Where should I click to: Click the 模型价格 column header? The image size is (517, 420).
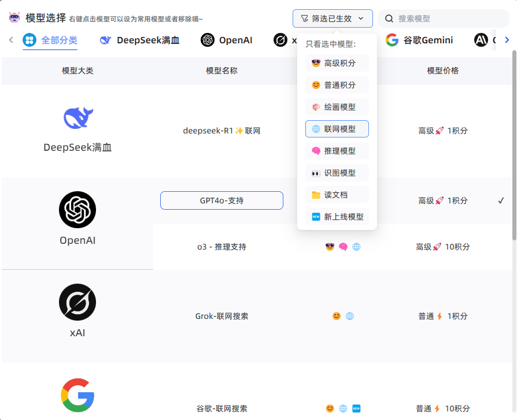[443, 70]
